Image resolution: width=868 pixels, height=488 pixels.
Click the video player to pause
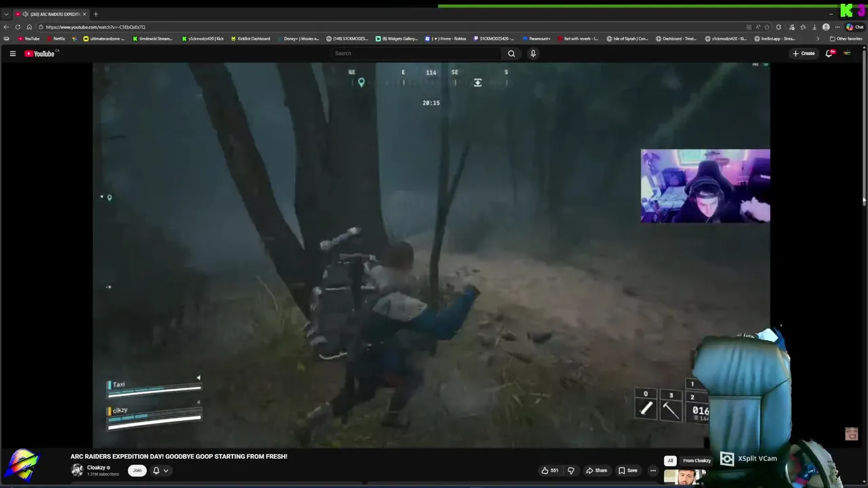point(431,256)
